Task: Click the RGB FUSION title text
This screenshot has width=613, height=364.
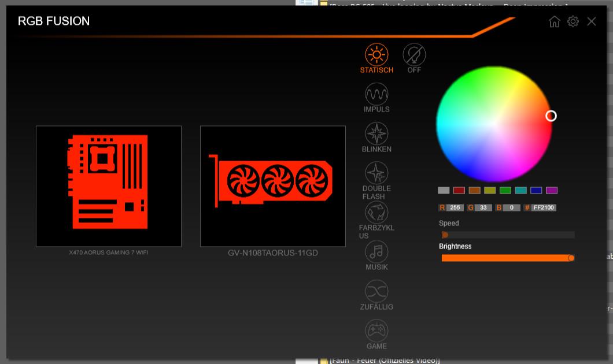Action: pos(54,21)
